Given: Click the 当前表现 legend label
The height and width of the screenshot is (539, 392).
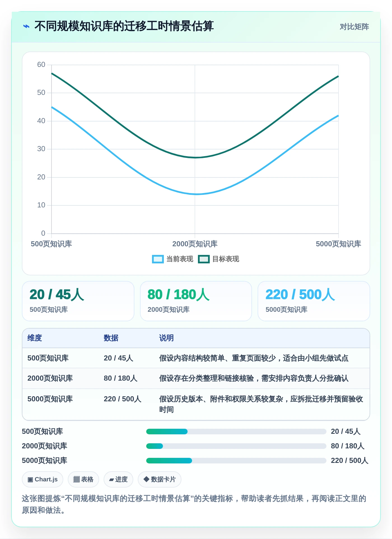Looking at the screenshot, I should pos(180,259).
